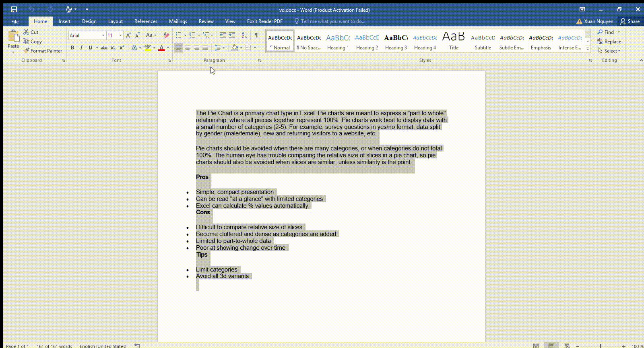Screen dimensions: 644x348
Task: Toggle Subscript formatting
Action: 113,48
